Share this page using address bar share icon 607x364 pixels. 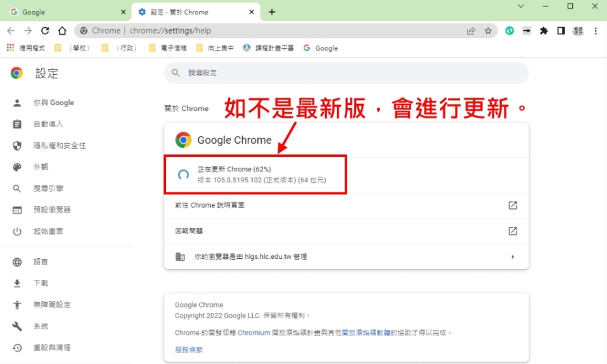pyautogui.click(x=471, y=31)
